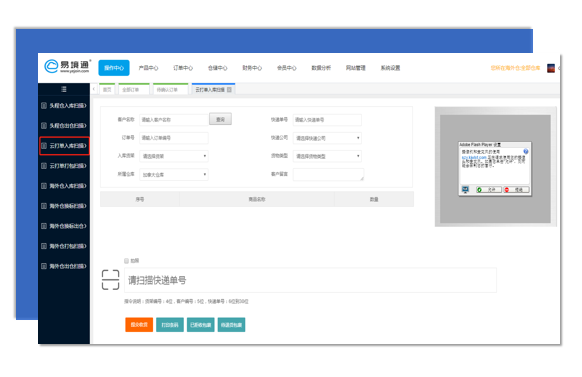The image size is (582, 377).
Task: Open 海外仓出仓扫描 in the sidebar
Action: [x=64, y=266]
